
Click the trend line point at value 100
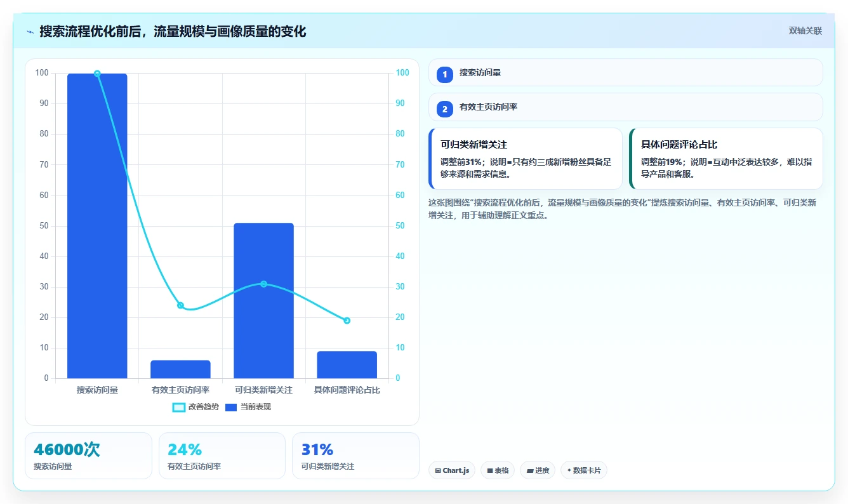tap(97, 74)
